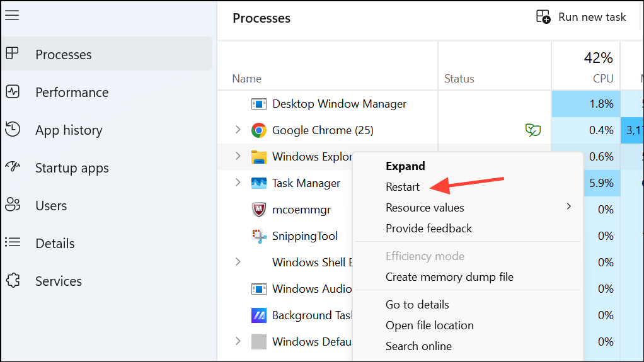This screenshot has width=644, height=362.
Task: Open the hamburger navigation menu
Action: (12, 14)
